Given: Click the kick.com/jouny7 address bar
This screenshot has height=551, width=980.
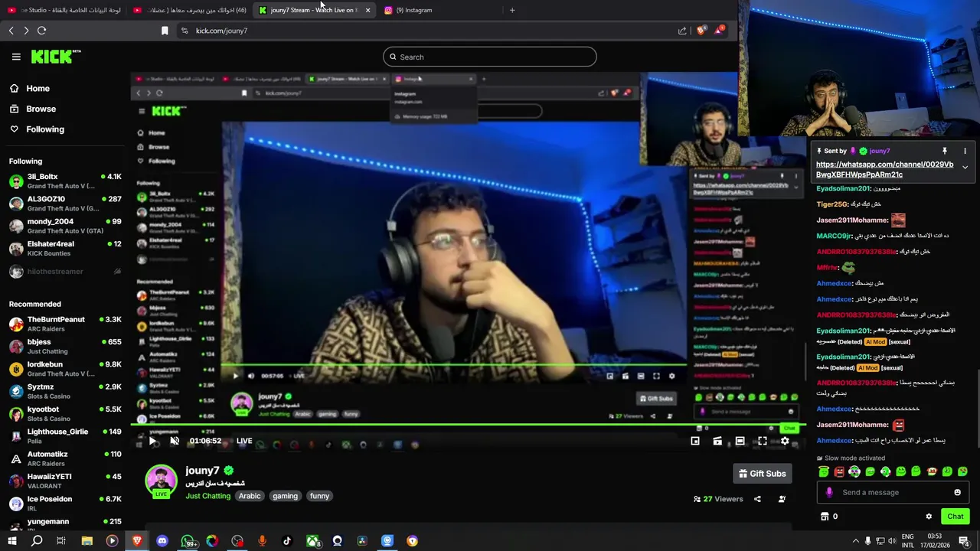Looking at the screenshot, I should [x=429, y=31].
